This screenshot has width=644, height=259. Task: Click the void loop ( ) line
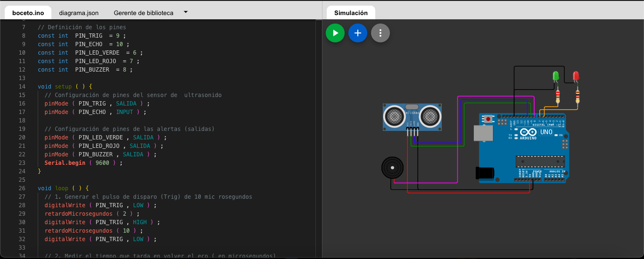(x=63, y=188)
